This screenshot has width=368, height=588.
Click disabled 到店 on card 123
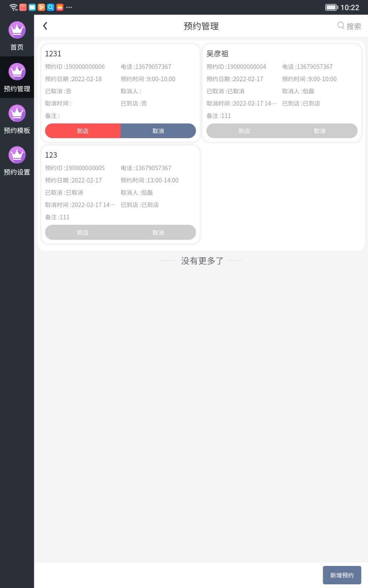(x=83, y=232)
